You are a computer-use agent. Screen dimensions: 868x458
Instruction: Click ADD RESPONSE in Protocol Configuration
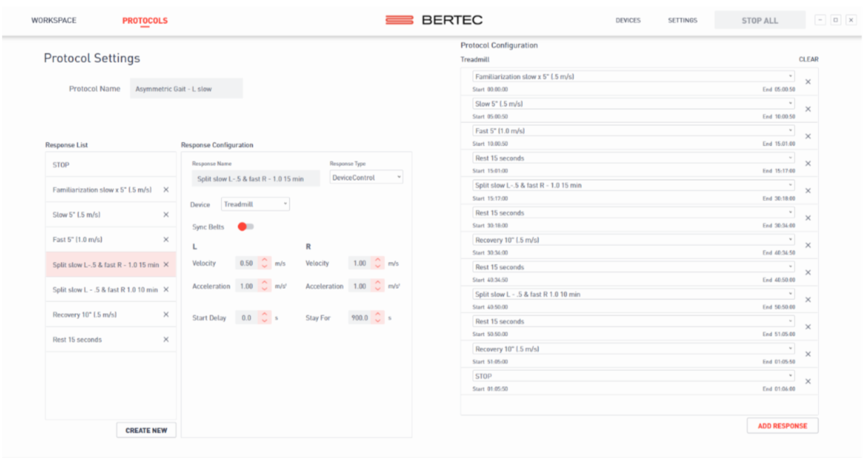click(x=782, y=426)
